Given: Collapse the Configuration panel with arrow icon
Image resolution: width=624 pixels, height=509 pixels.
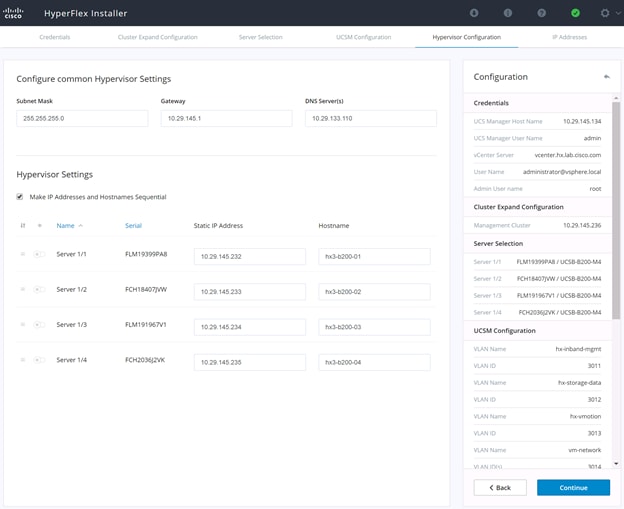Looking at the screenshot, I should click(606, 76).
